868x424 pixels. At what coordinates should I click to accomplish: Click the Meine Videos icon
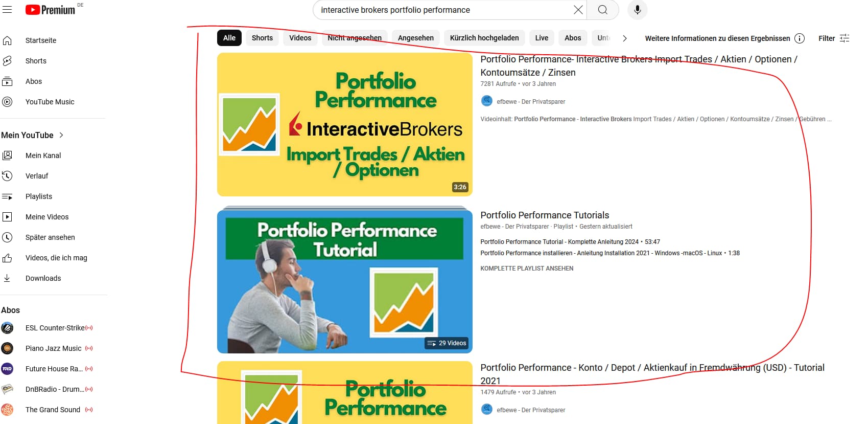point(7,217)
